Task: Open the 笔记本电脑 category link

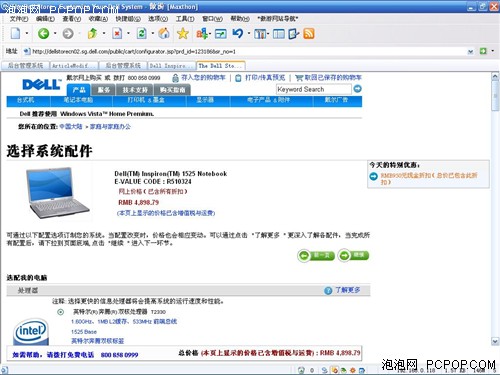Action: [x=79, y=100]
